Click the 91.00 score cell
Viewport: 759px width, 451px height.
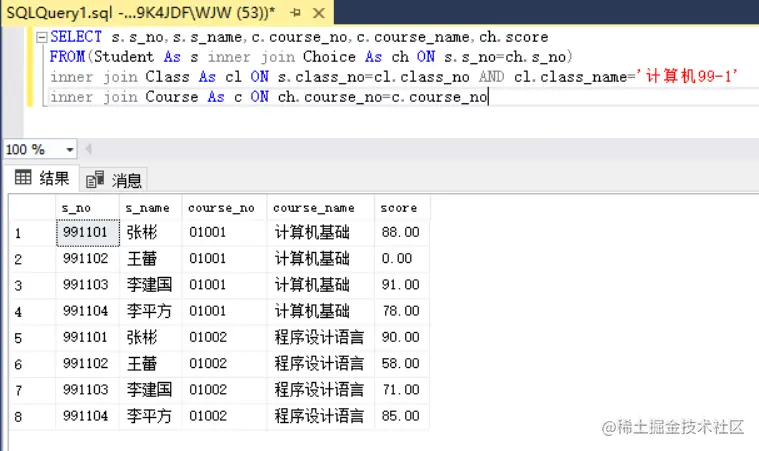point(402,285)
